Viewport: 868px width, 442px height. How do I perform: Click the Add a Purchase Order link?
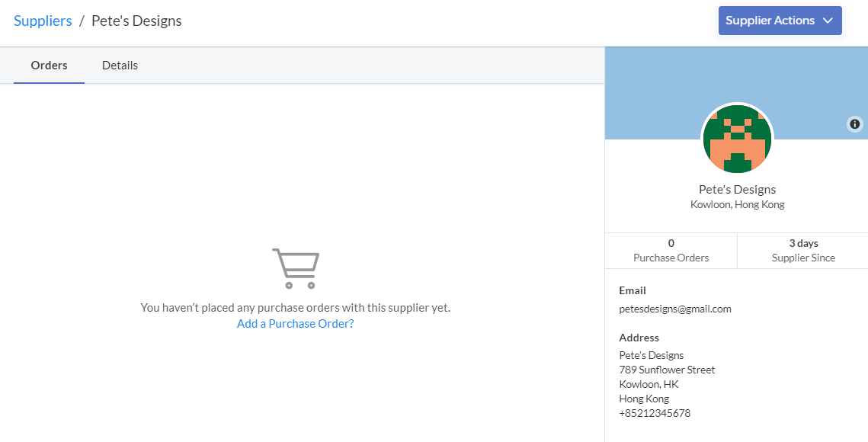(295, 323)
